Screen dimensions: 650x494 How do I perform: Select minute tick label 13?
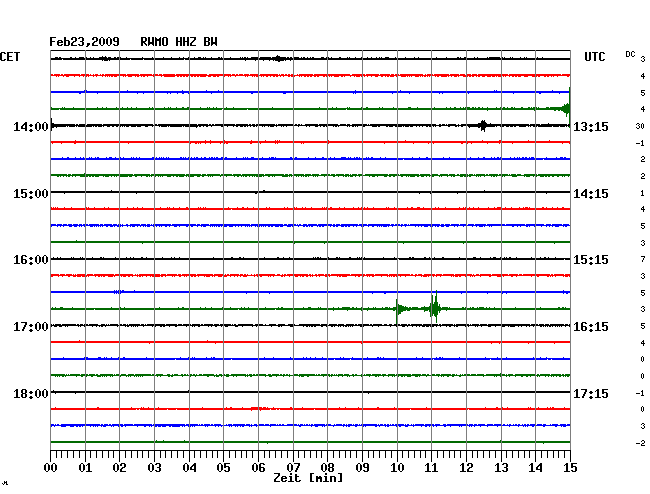pos(501,468)
